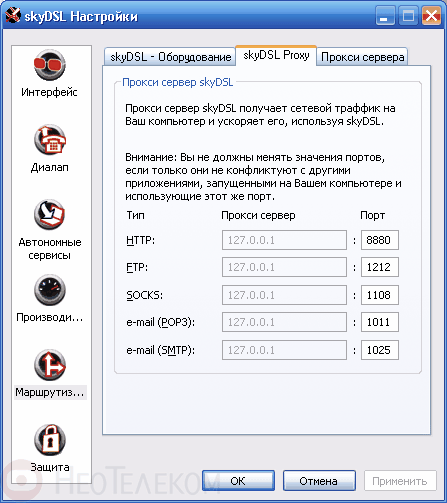
Task: Click the Прокси сервер skyDSL group title
Action: tap(178, 82)
